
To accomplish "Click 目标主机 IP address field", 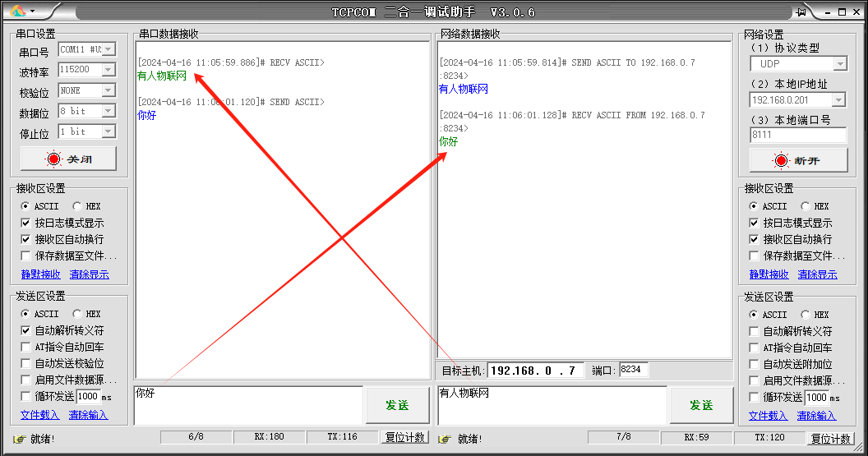I will [535, 371].
